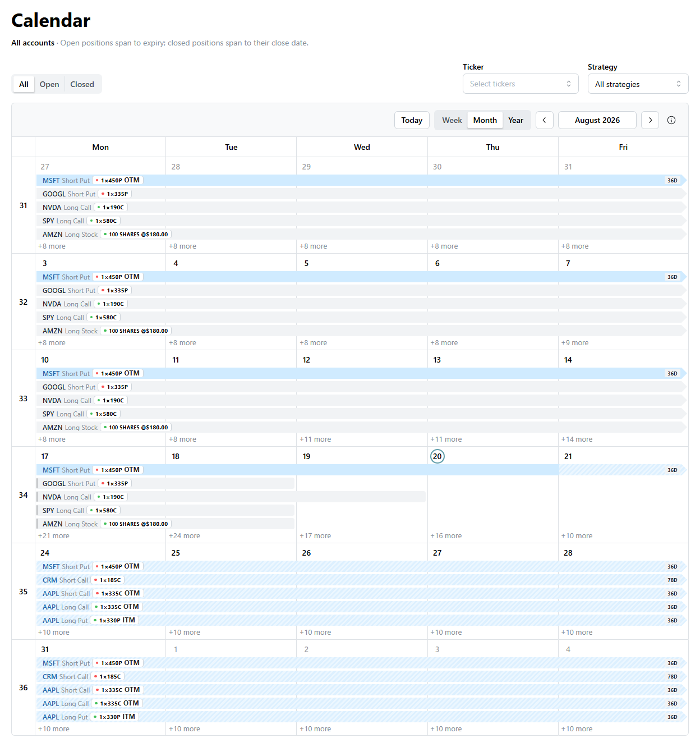Go to previous month with left chevron
700x747 pixels.
pos(544,120)
